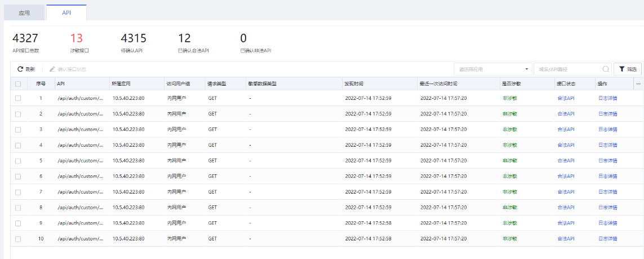Click the 序号 column header
Screen dimensions: 644x259
click(41, 84)
